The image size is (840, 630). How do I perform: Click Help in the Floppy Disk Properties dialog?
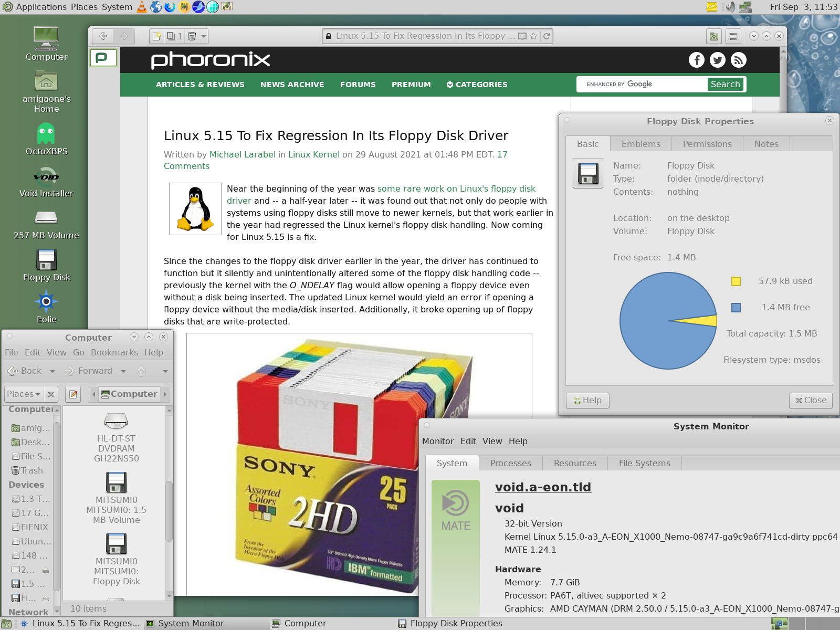click(587, 400)
